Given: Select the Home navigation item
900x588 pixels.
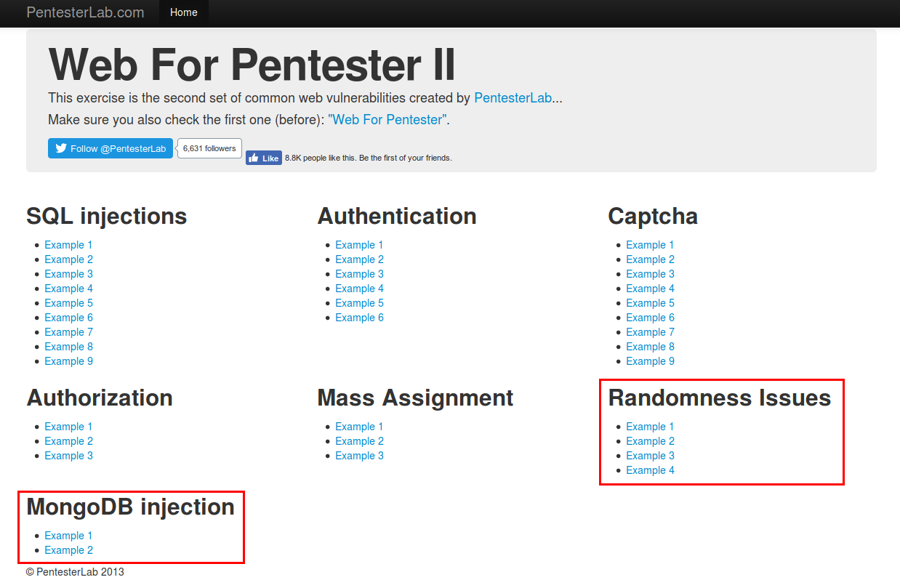Looking at the screenshot, I should 183,12.
